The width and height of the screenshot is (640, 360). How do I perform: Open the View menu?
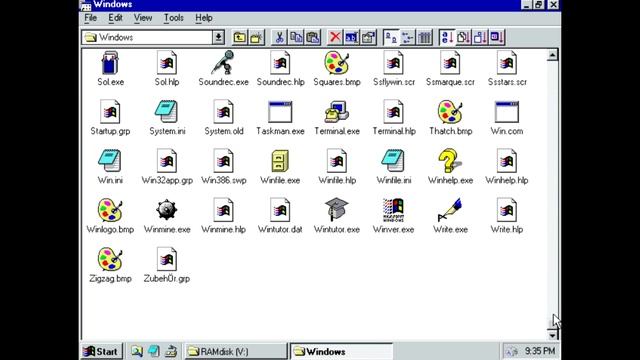[143, 18]
